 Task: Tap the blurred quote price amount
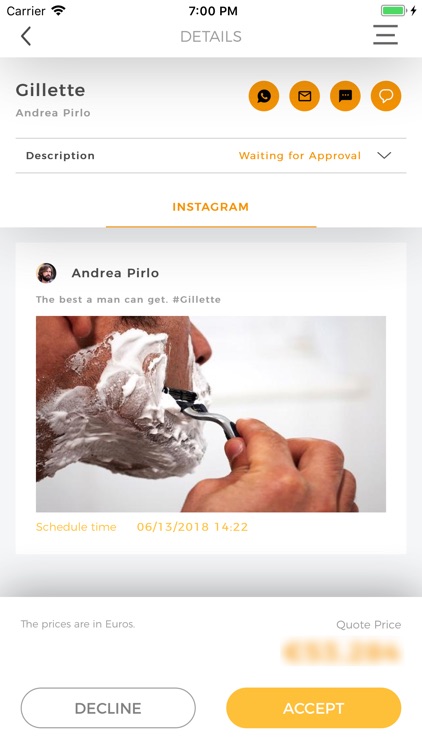pos(342,652)
